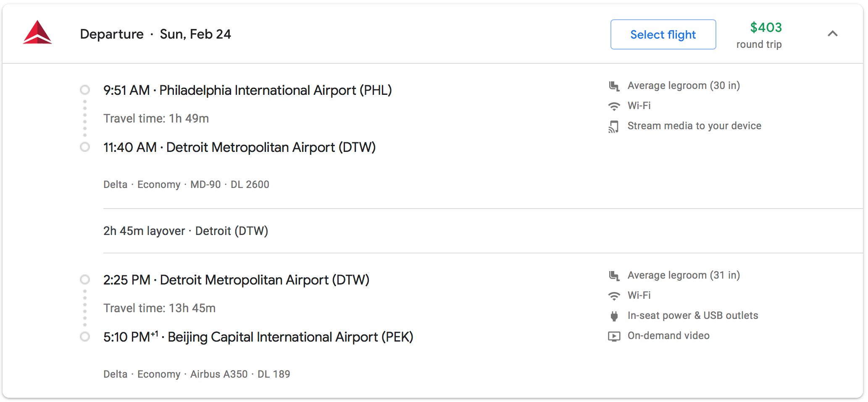Click the Wi-Fi icon for the DTW flight
This screenshot has width=868, height=402.
[614, 296]
